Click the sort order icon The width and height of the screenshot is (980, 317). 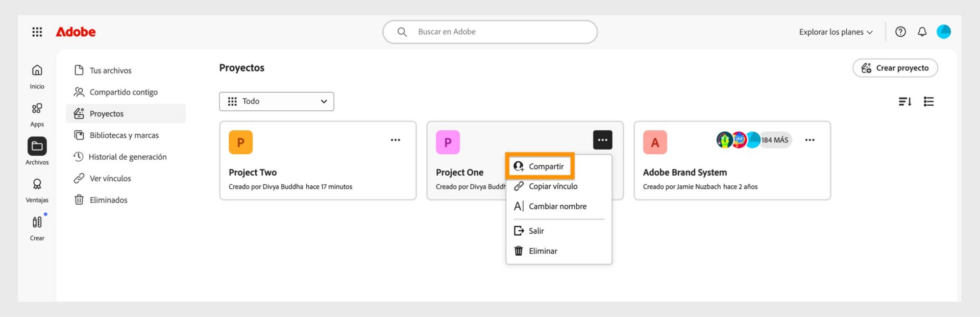coord(905,102)
